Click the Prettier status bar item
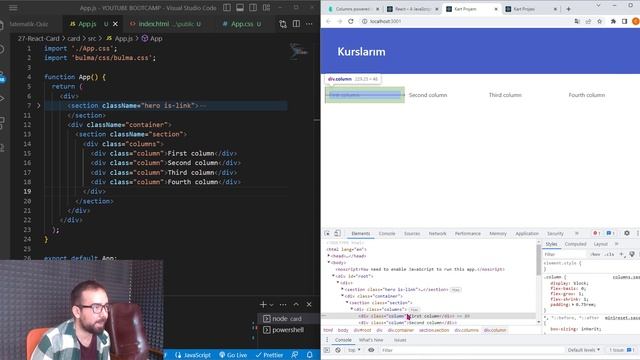The height and width of the screenshot is (360, 640). 269,355
